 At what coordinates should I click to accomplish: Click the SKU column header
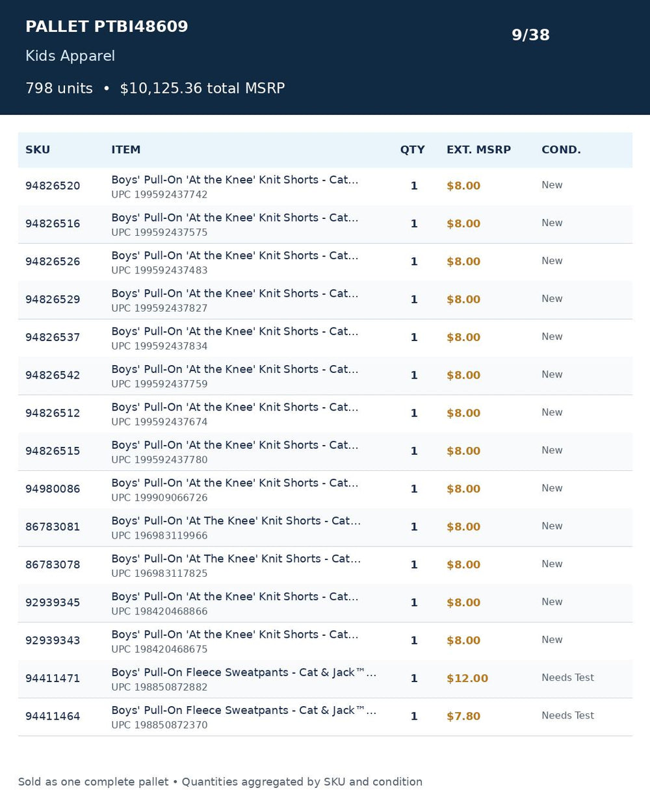(x=38, y=149)
